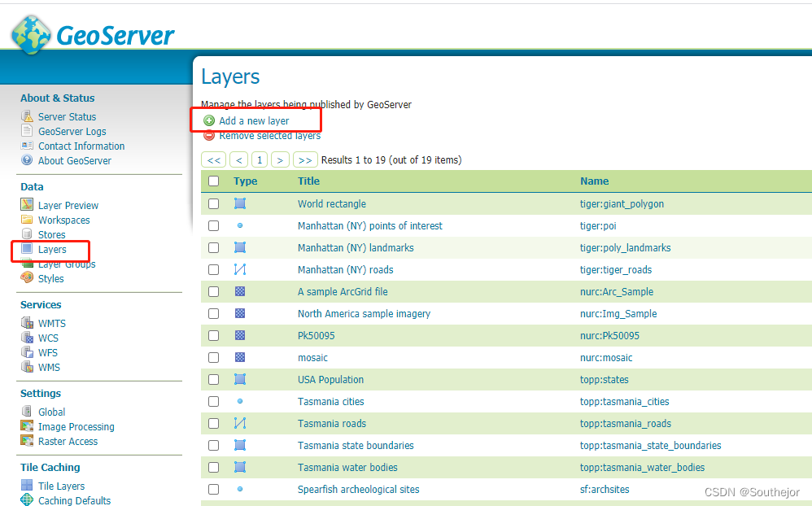Open Layer Groups in the Data menu
This screenshot has width=812, height=506.
[x=67, y=264]
